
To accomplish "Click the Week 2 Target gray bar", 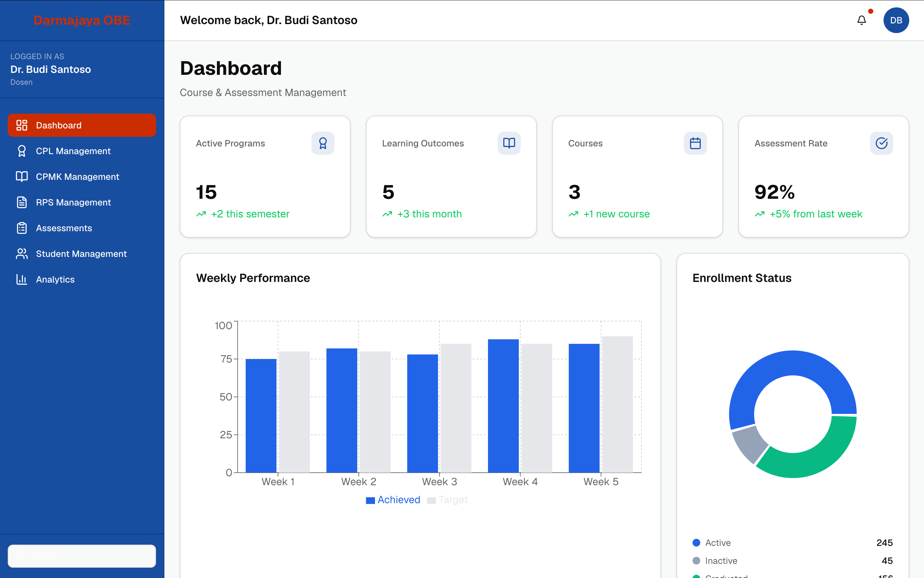I will coord(375,412).
